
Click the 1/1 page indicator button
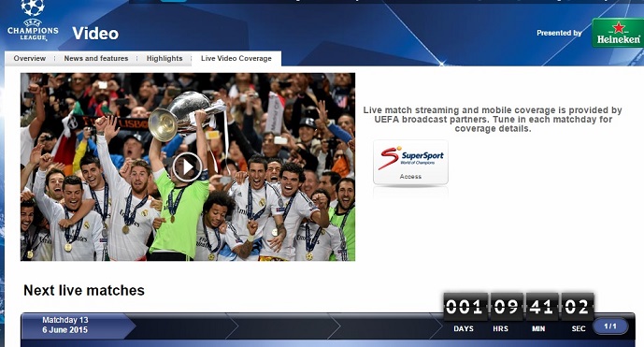[610, 326]
